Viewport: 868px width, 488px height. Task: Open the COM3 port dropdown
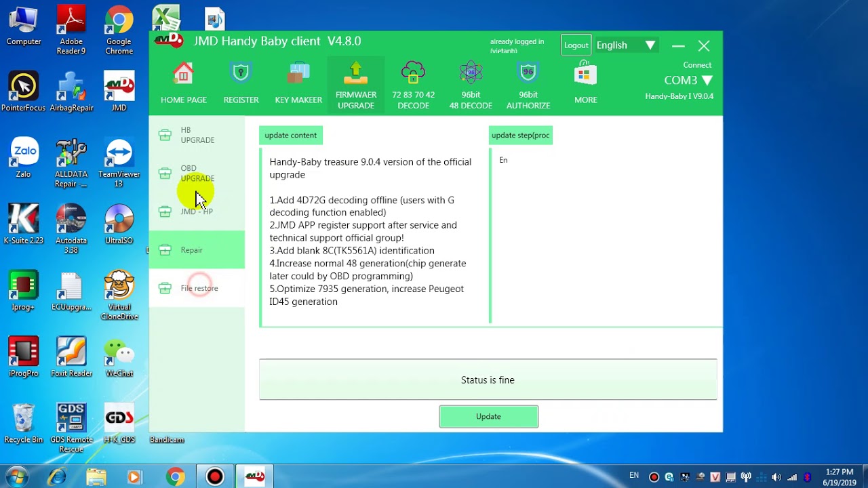(688, 80)
